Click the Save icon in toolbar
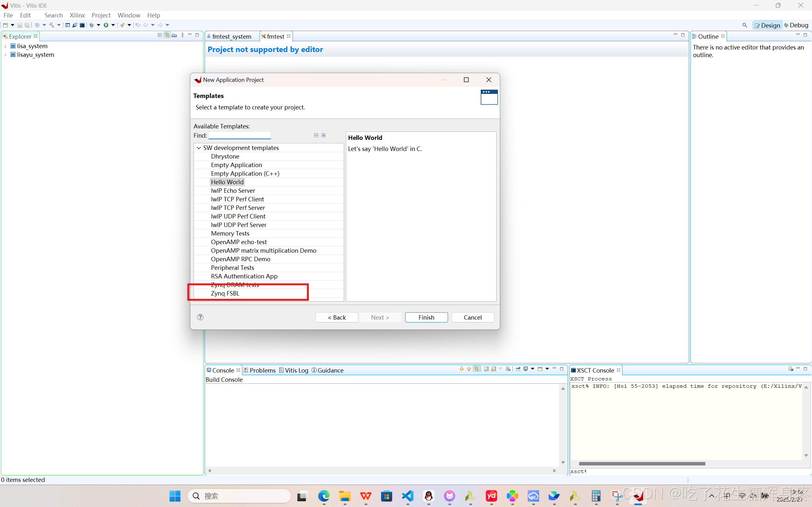The image size is (812, 507). (x=19, y=25)
